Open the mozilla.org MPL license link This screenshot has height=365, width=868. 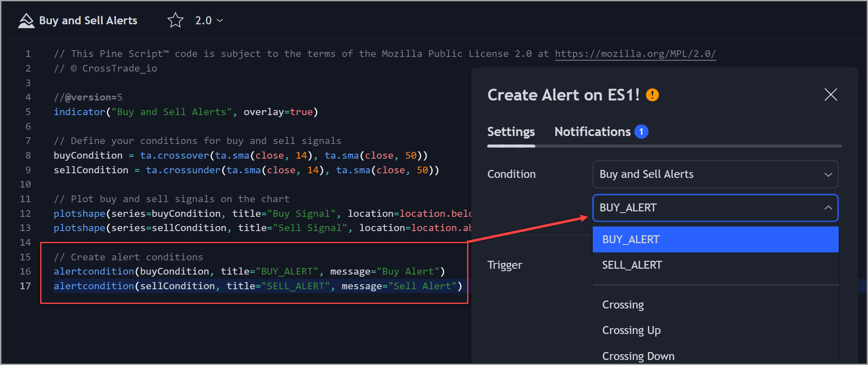(635, 54)
